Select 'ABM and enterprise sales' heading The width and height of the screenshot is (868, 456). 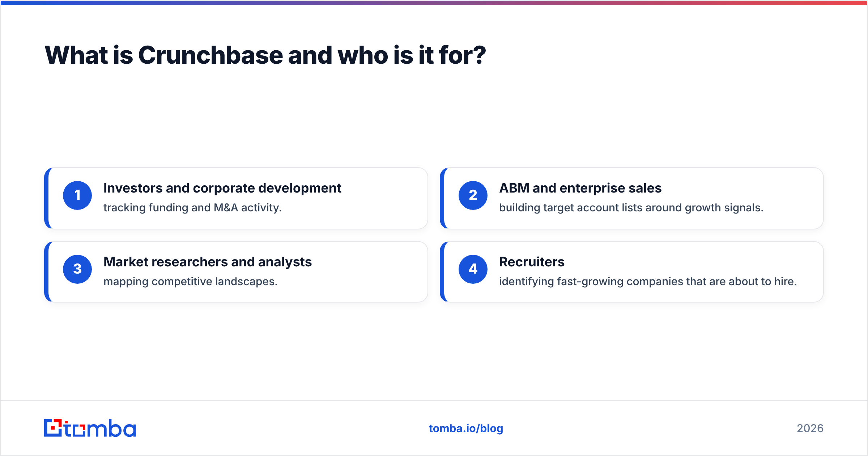click(580, 188)
